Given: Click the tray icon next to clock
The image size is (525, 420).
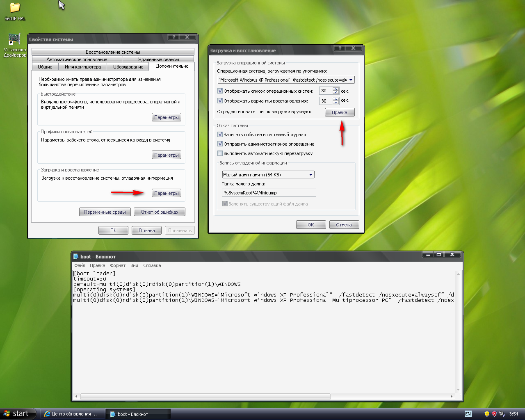Looking at the screenshot, I should click(502, 414).
